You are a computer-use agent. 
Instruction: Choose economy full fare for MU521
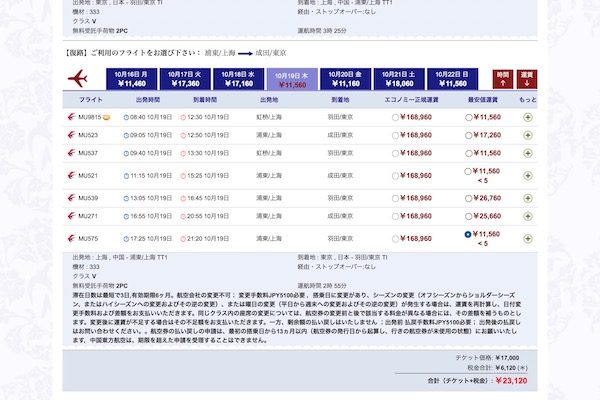click(x=395, y=176)
